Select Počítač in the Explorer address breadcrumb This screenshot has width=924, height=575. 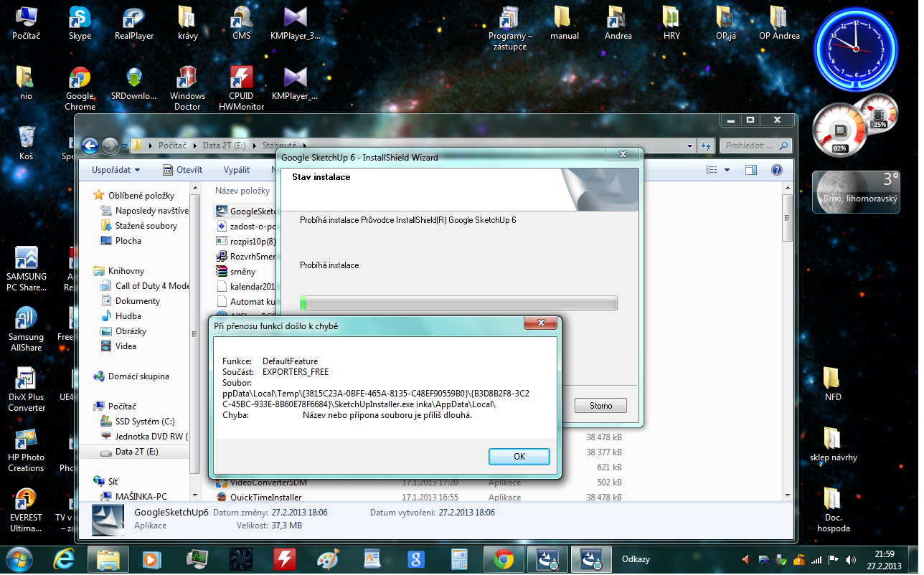tap(172, 146)
